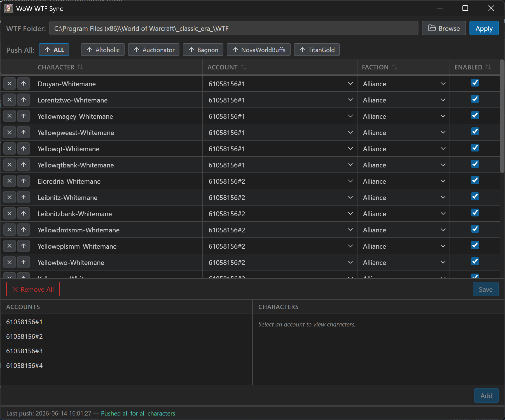Apply the WTF folder path
The image size is (505, 420).
tap(484, 28)
